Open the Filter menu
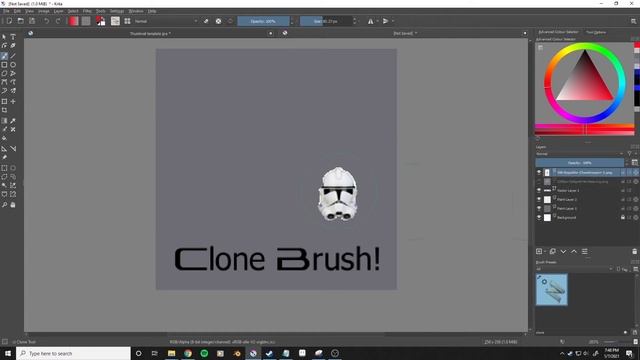Image resolution: width=640 pixels, height=360 pixels. [87, 11]
